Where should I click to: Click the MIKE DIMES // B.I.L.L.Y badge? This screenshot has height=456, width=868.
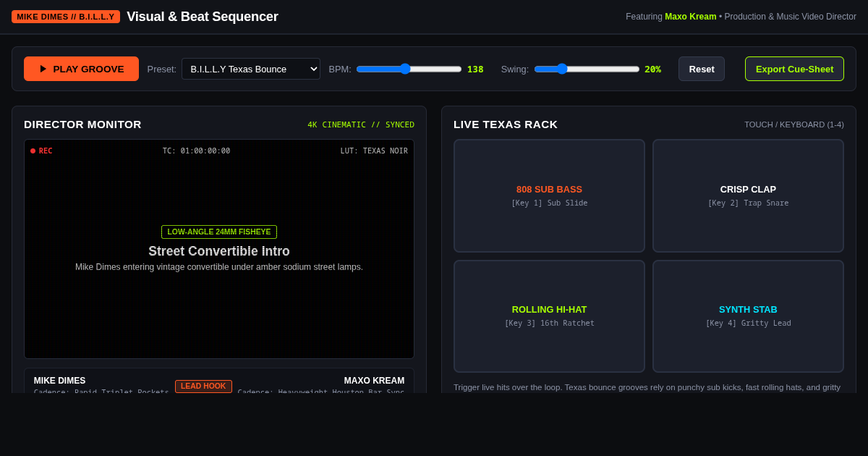(x=66, y=17)
